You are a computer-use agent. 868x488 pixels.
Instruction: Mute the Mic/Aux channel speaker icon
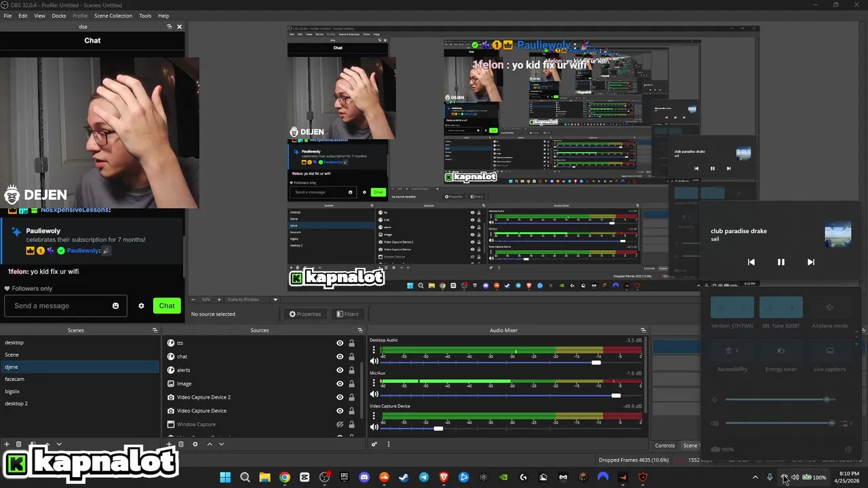374,394
